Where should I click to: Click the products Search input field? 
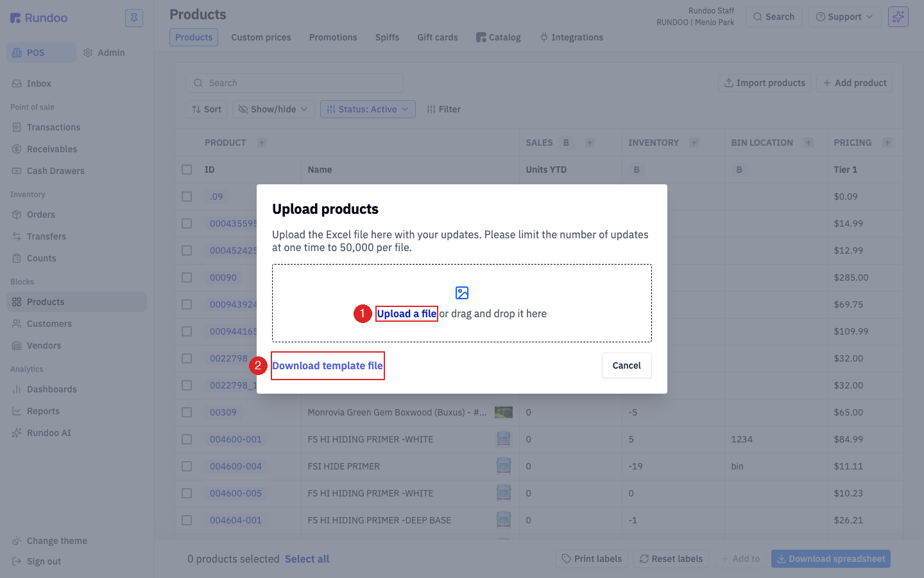tap(295, 83)
